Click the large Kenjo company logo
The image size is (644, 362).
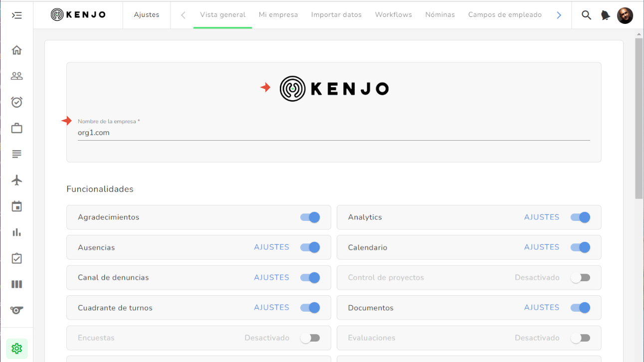334,89
